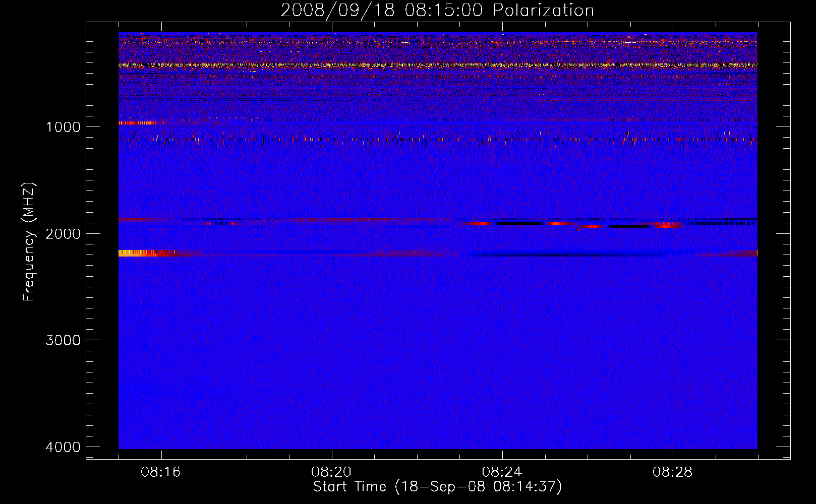Screen dimensions: 816x504
Task: Click the 08:16 time tick label
Action: point(161,472)
